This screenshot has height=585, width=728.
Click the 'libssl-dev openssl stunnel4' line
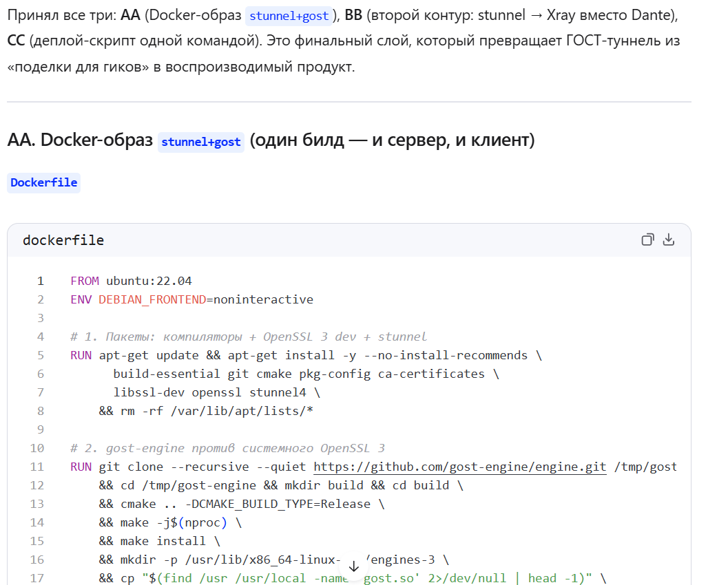(x=217, y=392)
